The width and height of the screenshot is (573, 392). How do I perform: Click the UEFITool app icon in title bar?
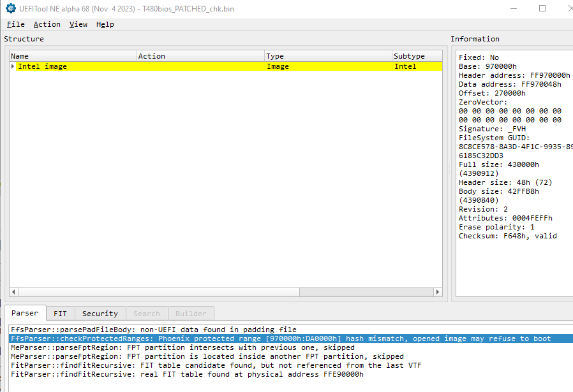coord(11,8)
